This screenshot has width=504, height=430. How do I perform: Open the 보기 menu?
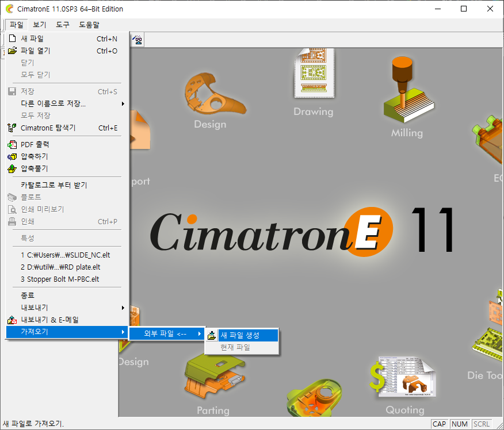40,25
